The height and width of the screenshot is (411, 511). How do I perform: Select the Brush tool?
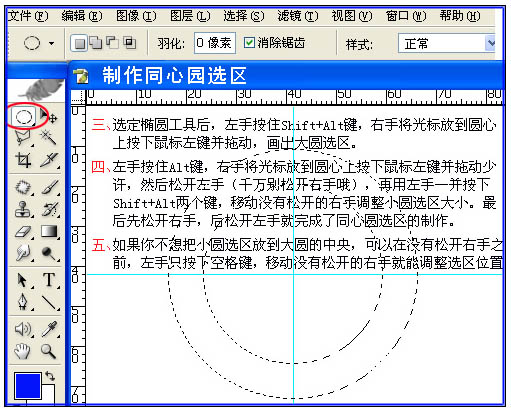50,187
